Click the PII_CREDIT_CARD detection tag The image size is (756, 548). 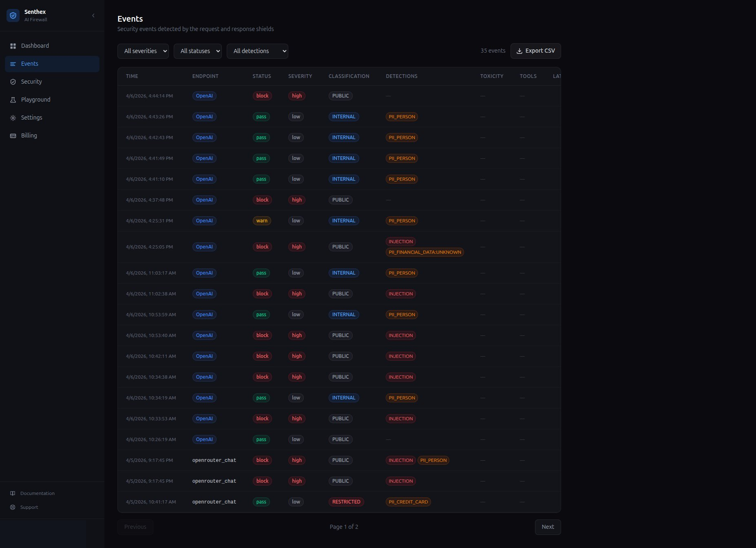408,502
